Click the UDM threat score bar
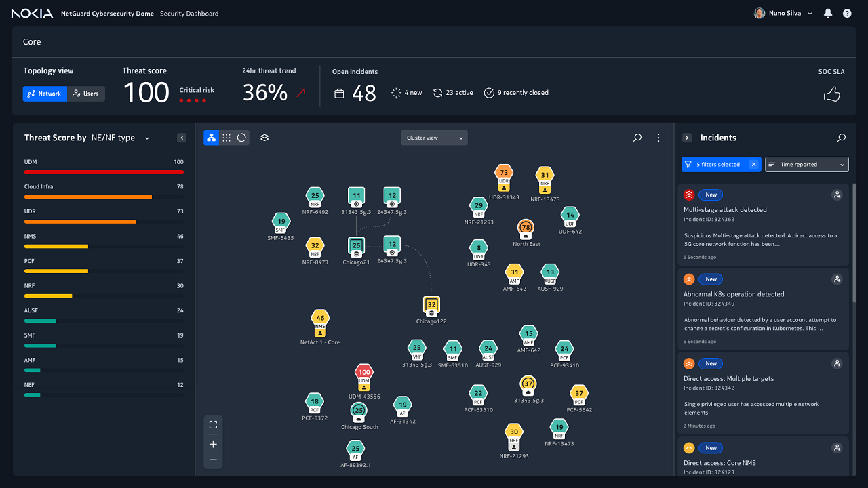The width and height of the screenshot is (868, 488). pos(104,172)
